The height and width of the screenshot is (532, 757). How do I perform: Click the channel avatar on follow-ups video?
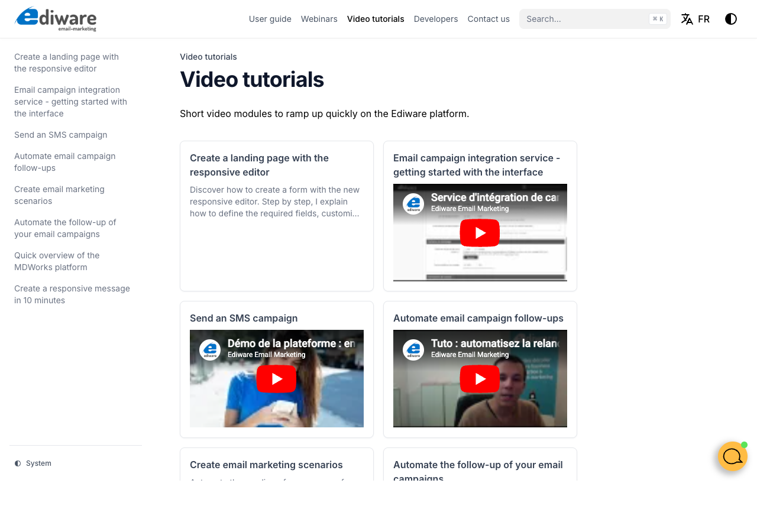(413, 350)
